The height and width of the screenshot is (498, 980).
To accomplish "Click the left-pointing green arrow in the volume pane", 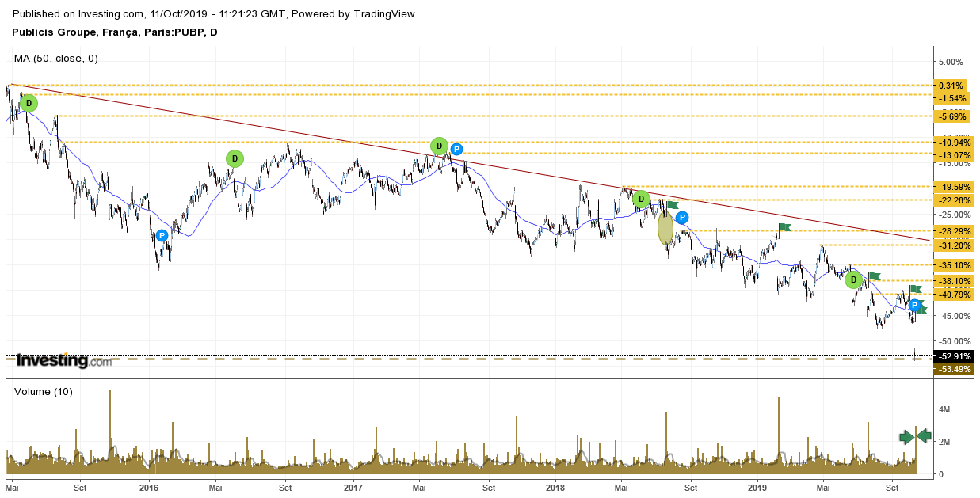I will (924, 435).
